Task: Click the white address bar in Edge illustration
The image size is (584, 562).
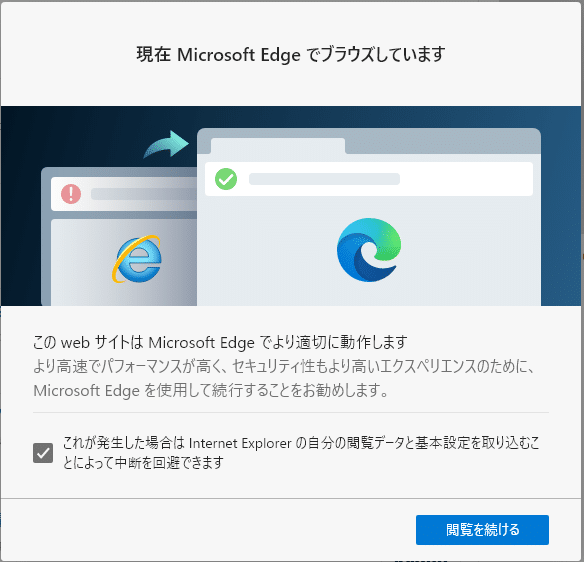Action: (x=369, y=179)
